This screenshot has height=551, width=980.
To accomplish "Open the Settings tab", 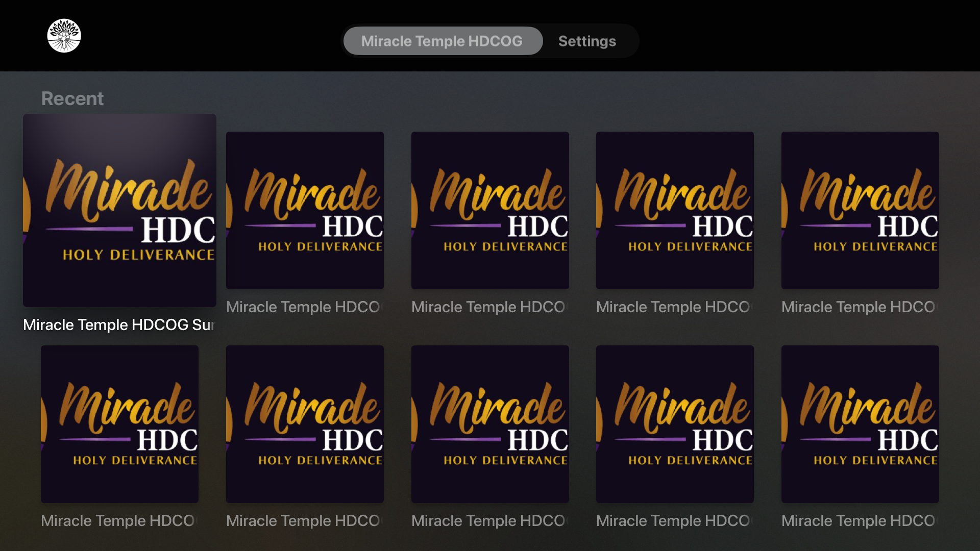I will (x=587, y=41).
